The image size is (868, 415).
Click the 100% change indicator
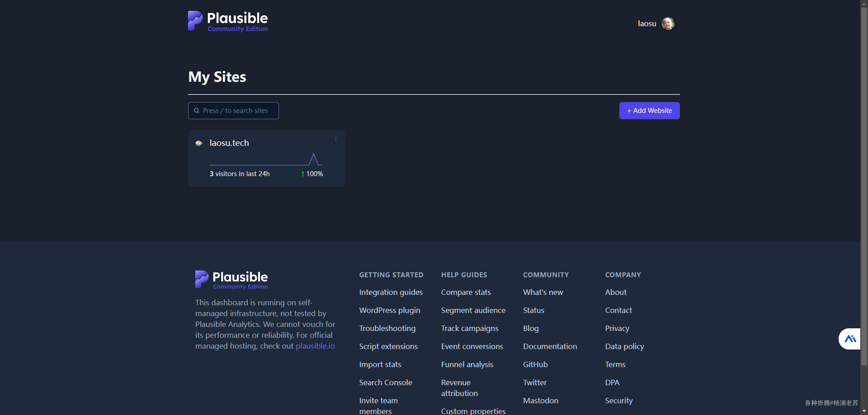click(312, 174)
